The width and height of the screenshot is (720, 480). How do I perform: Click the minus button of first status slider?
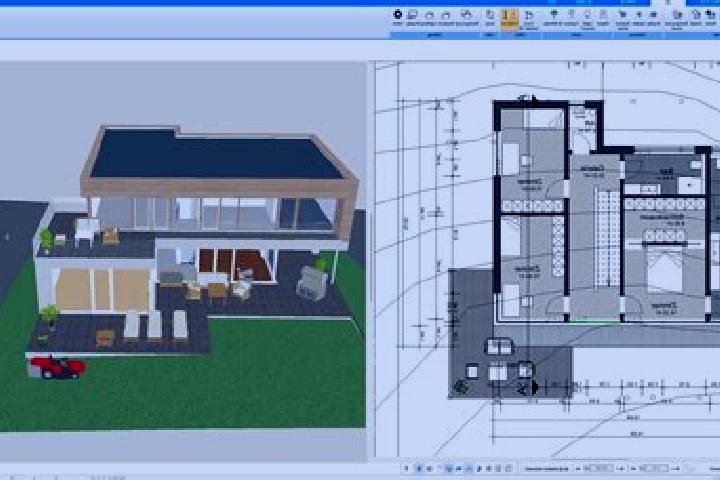[579, 469]
